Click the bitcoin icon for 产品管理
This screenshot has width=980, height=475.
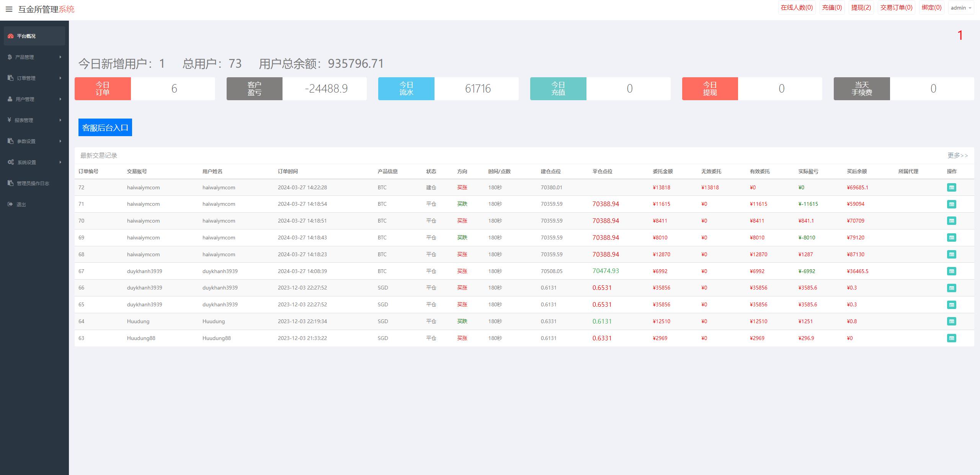point(10,57)
